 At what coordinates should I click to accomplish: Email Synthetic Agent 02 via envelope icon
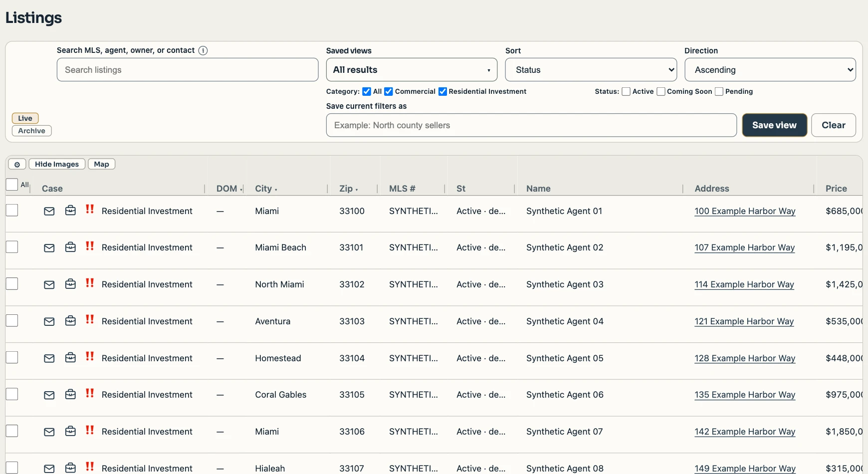49,248
